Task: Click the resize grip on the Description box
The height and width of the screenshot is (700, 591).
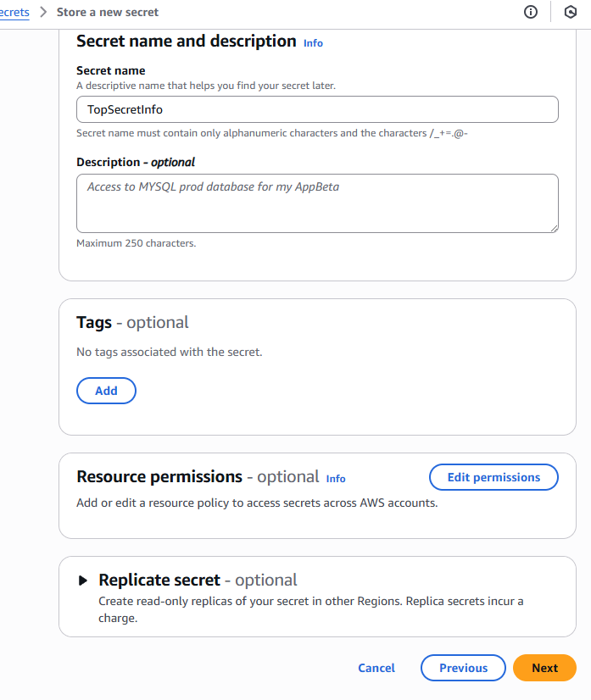Action: (555, 228)
